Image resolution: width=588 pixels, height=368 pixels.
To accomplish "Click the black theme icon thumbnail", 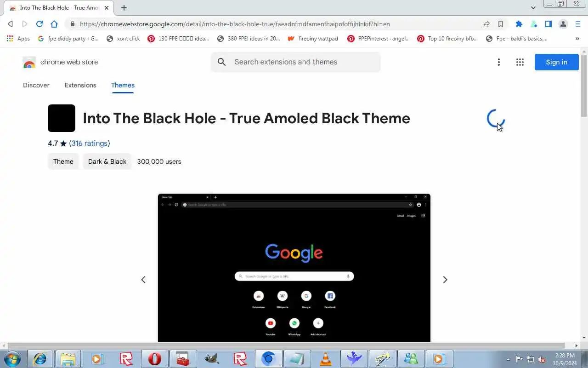I will (x=62, y=118).
